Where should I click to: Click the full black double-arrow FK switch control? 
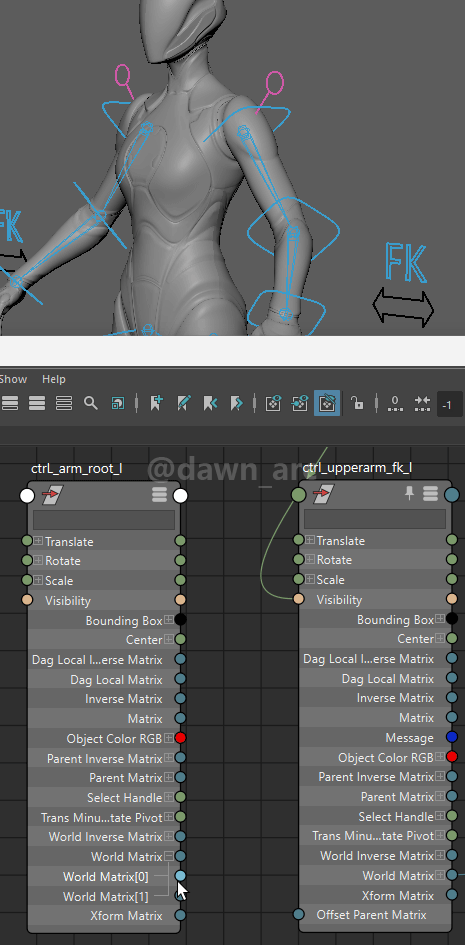[x=404, y=307]
